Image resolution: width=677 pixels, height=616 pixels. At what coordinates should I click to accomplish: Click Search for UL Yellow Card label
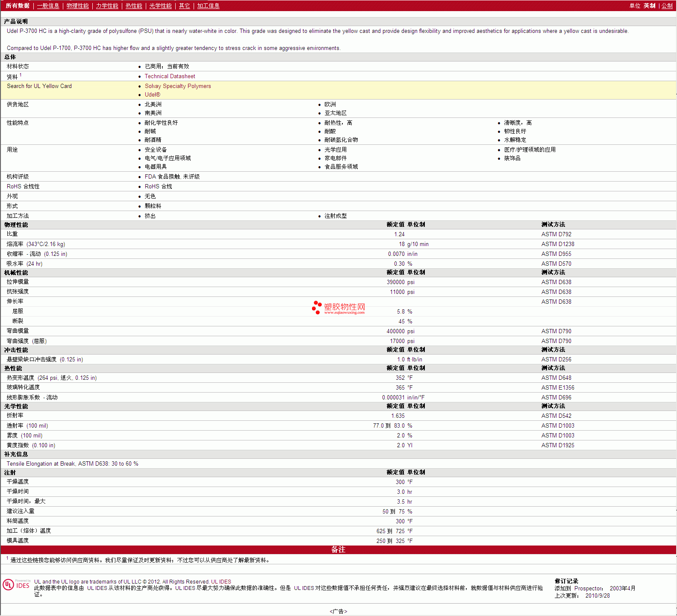(39, 86)
